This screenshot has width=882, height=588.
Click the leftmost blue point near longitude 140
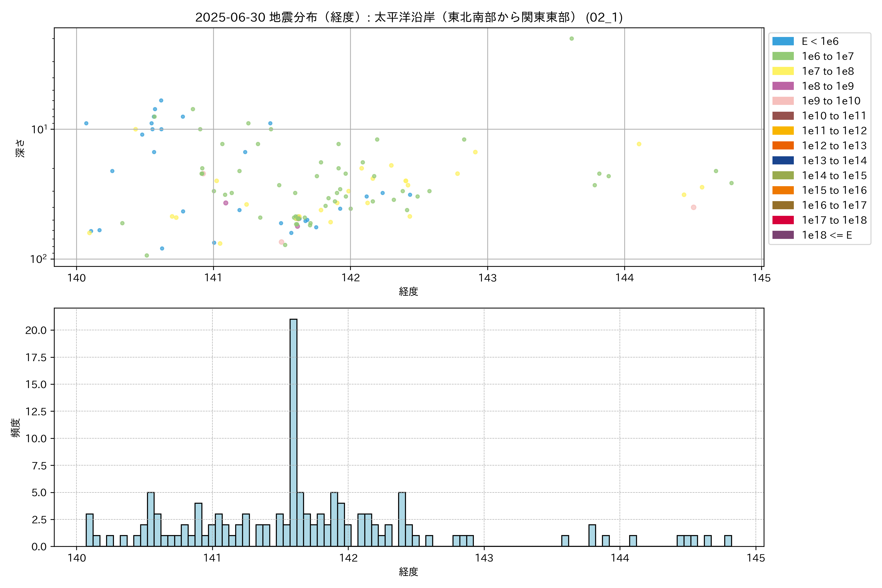86,123
